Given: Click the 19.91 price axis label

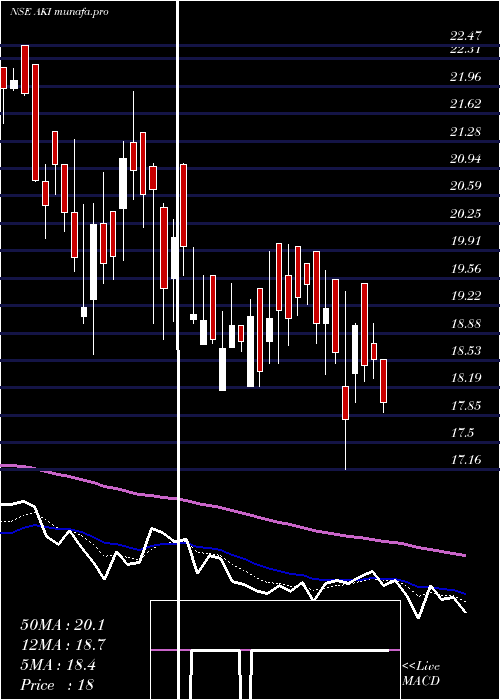Looking at the screenshot, I should click(466, 241).
